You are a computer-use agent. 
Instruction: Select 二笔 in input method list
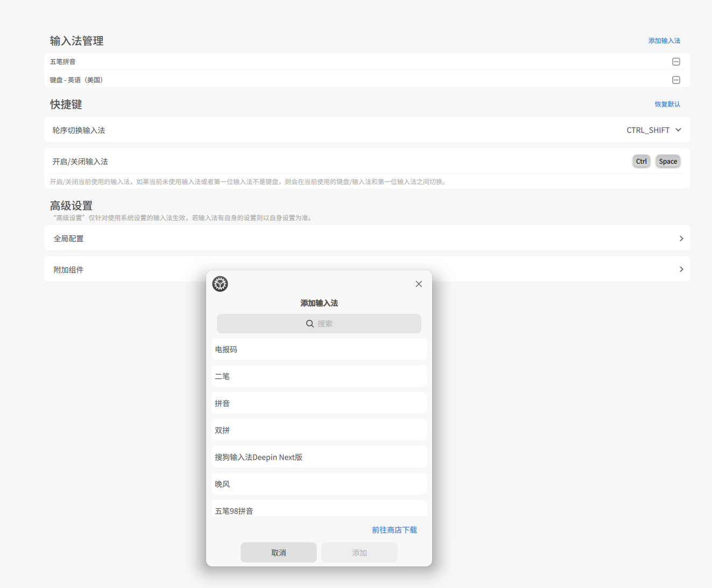[x=319, y=376]
